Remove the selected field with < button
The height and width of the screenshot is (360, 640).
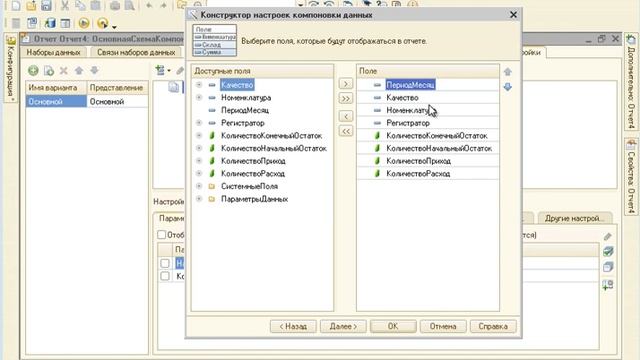[346, 116]
